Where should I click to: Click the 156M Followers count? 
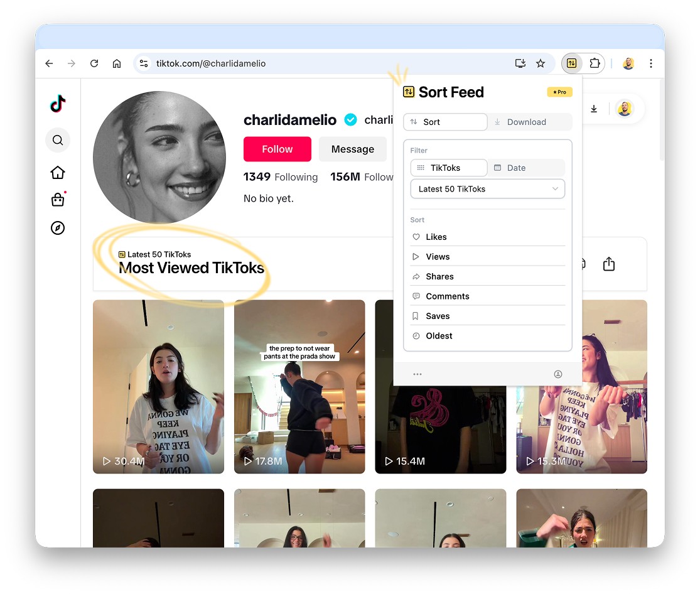click(x=362, y=177)
